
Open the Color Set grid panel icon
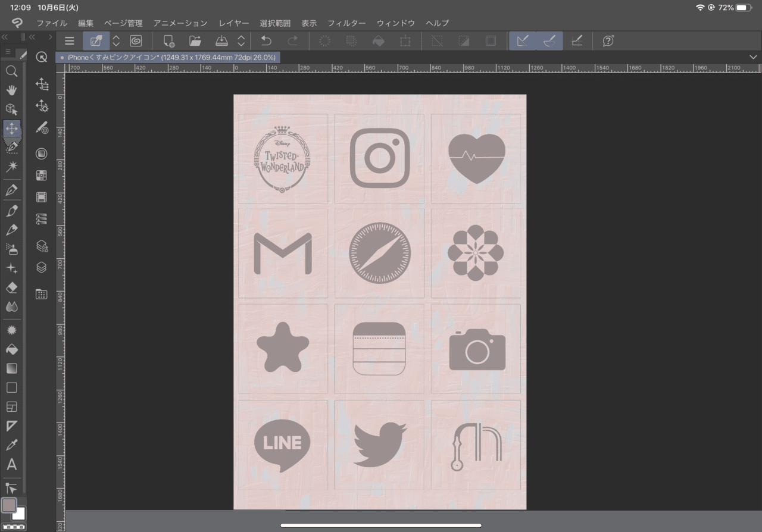click(x=42, y=175)
